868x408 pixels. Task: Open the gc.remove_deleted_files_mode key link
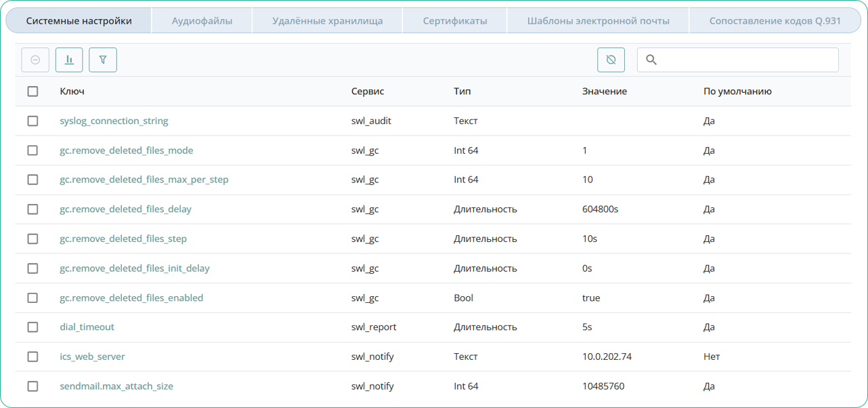(x=126, y=150)
